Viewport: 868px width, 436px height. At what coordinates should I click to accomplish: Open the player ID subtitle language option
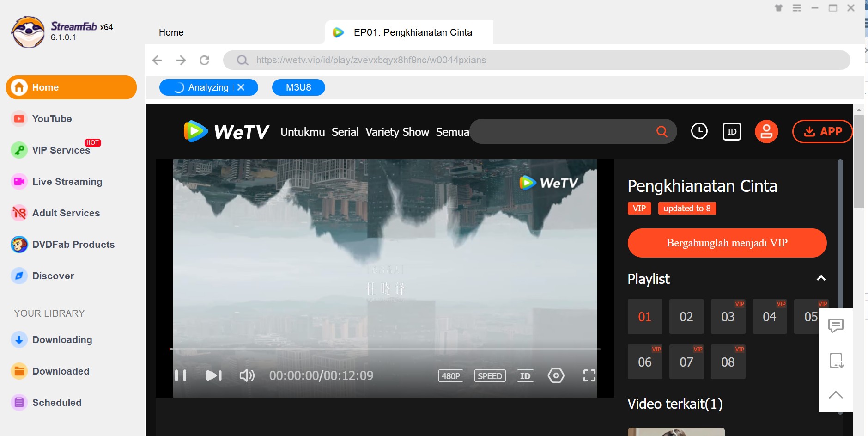tap(525, 376)
